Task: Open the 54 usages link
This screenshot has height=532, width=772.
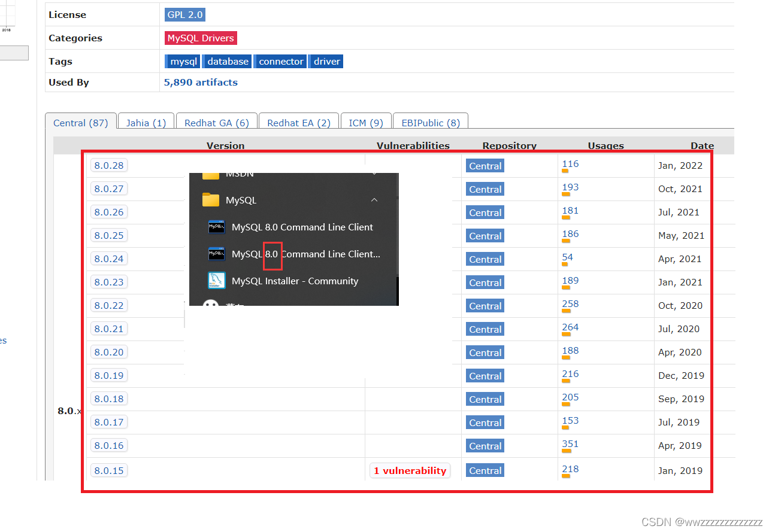Action: (567, 257)
